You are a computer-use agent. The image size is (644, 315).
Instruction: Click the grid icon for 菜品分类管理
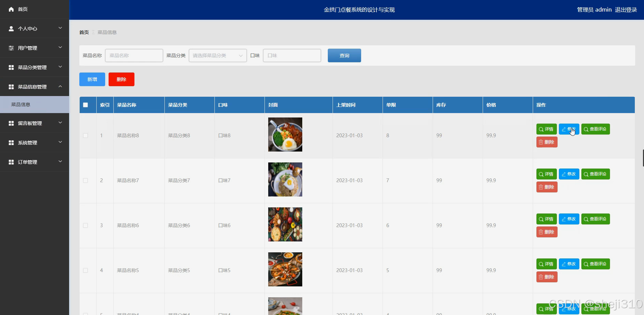[11, 67]
